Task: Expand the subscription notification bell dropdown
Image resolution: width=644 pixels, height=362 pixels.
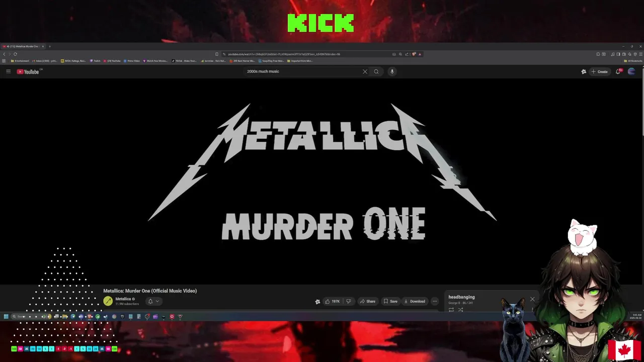Action: click(153, 301)
